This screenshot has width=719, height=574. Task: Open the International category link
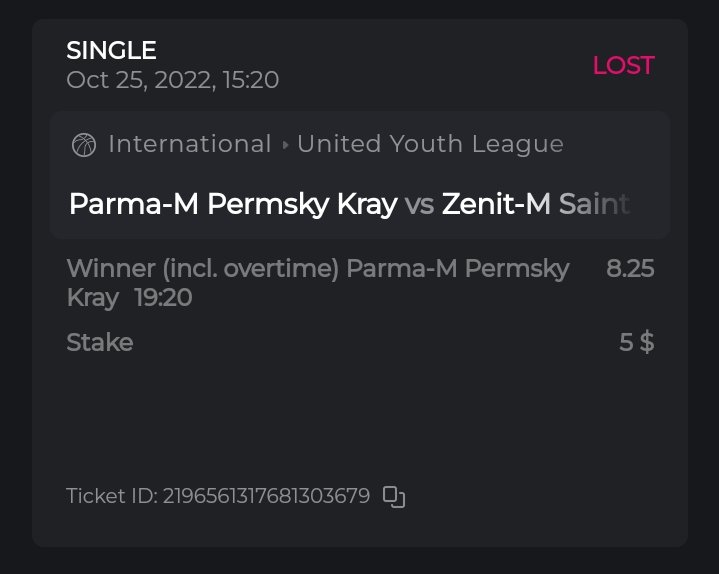point(190,145)
